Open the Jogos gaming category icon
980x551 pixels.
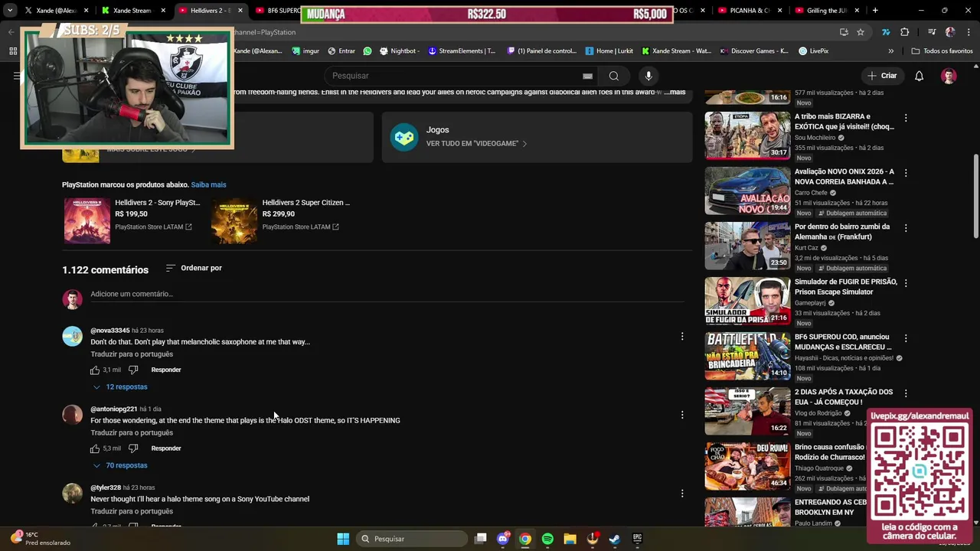point(404,137)
